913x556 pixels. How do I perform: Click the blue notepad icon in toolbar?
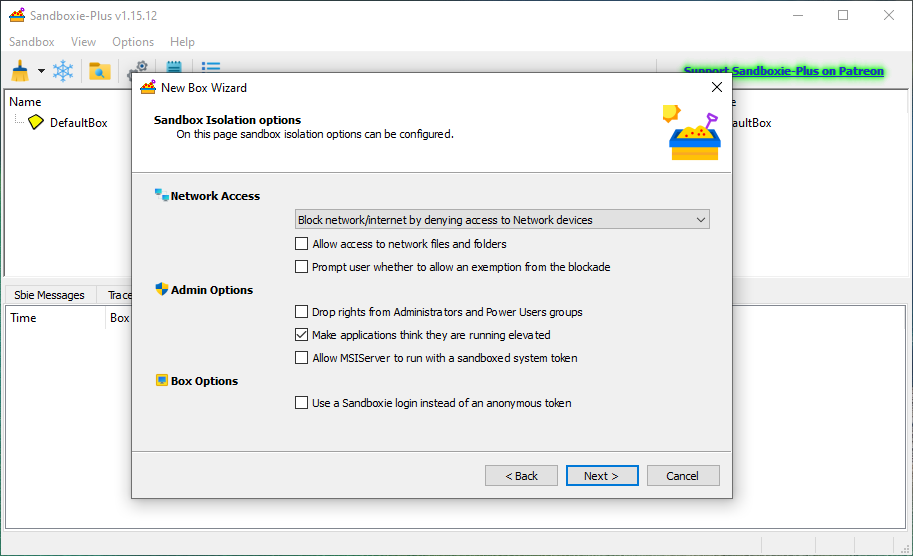[174, 66]
